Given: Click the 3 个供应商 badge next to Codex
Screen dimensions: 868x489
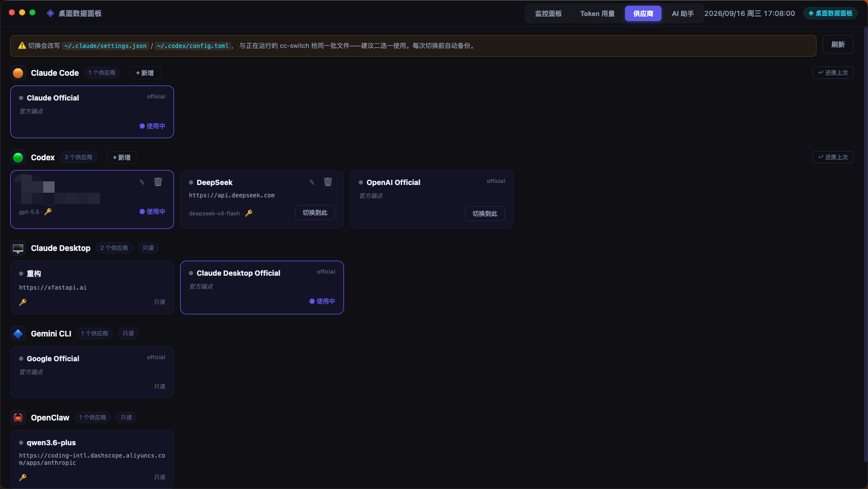Looking at the screenshot, I should (78, 157).
